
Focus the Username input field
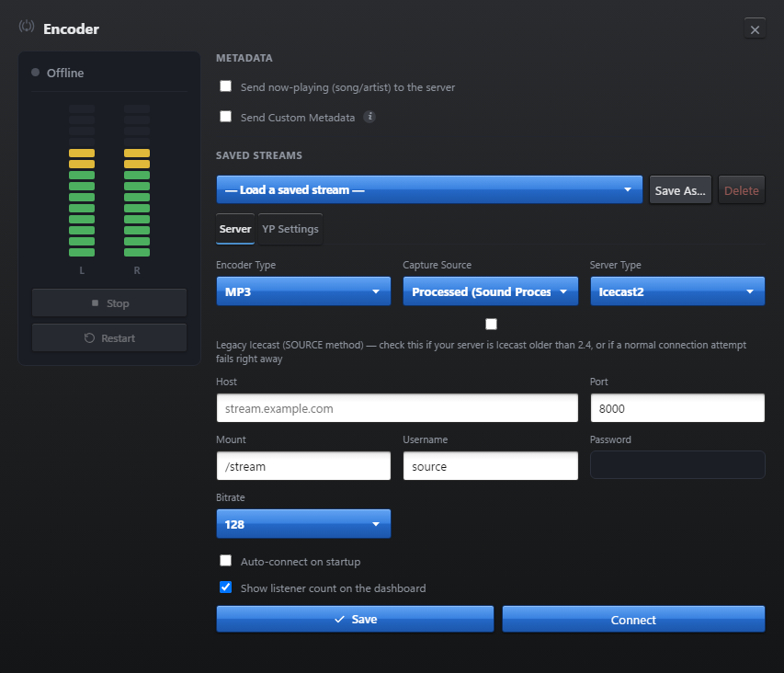pyautogui.click(x=491, y=466)
